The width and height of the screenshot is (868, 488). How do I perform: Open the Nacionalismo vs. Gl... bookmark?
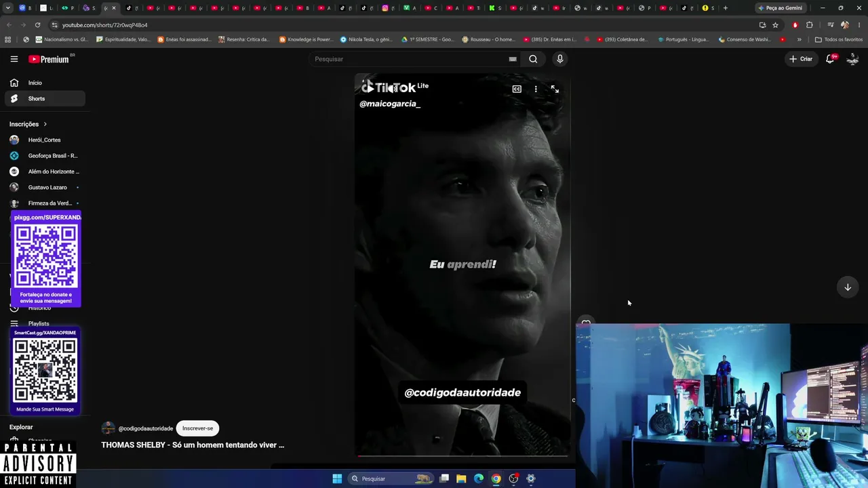(61, 39)
